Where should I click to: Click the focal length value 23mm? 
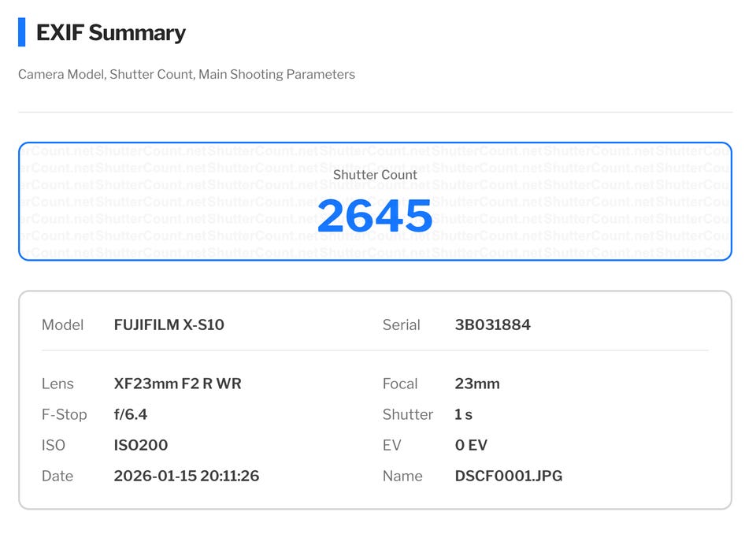pyautogui.click(x=477, y=384)
